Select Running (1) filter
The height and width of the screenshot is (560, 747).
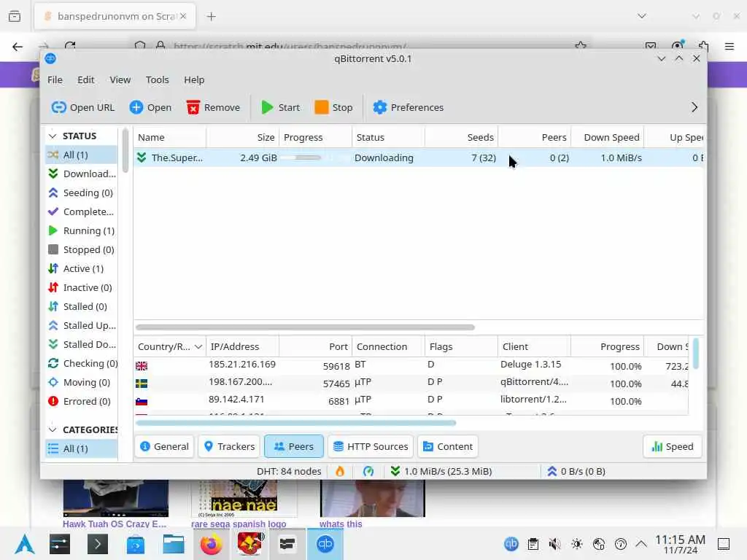[82, 231]
